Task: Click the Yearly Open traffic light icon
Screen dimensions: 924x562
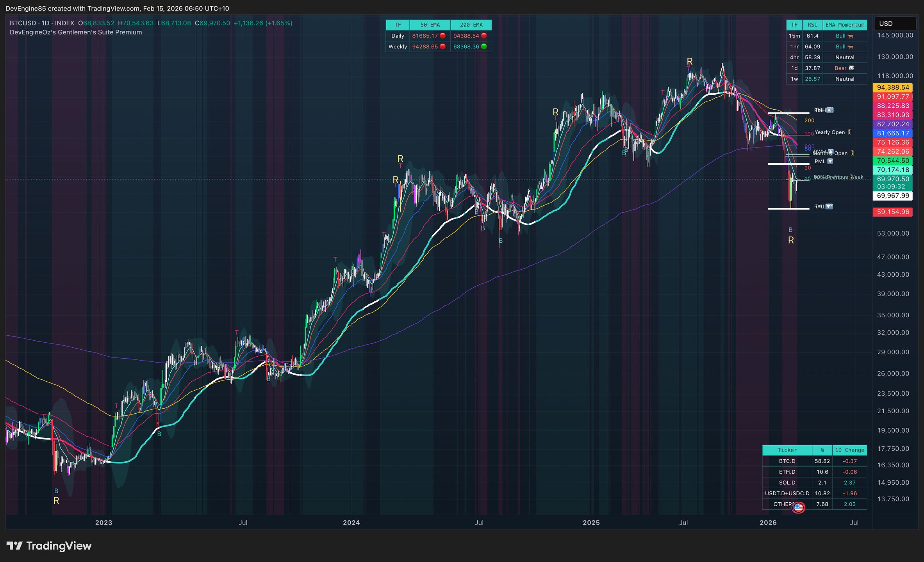Action: pyautogui.click(x=850, y=132)
